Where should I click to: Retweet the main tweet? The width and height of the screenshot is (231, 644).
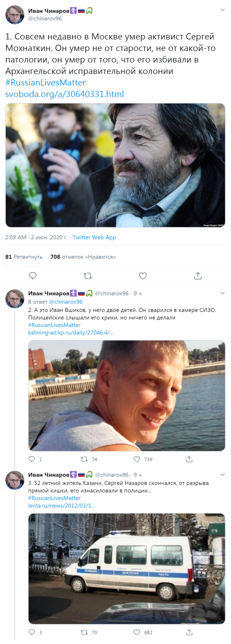point(88,276)
